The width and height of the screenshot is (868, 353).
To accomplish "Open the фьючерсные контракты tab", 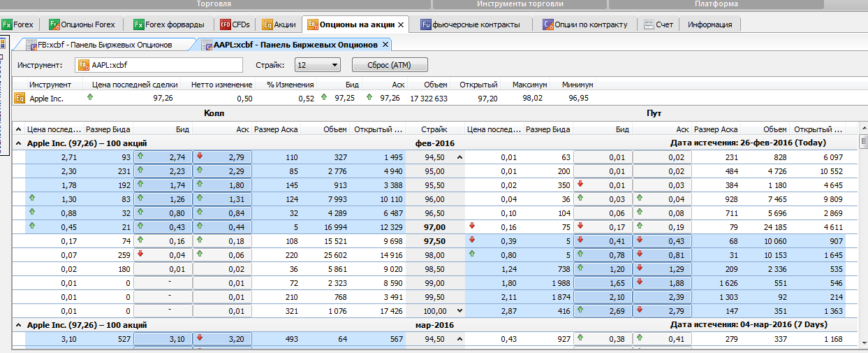I will click(x=471, y=24).
